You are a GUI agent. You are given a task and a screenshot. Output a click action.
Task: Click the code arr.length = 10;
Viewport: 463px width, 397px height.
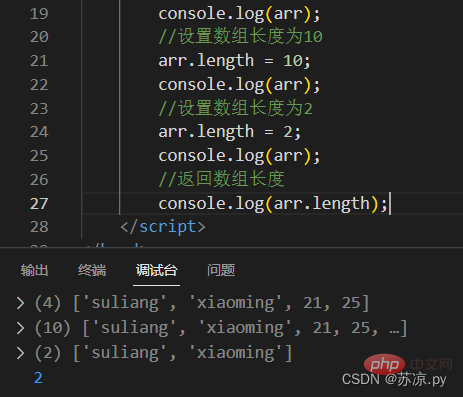[x=234, y=61]
